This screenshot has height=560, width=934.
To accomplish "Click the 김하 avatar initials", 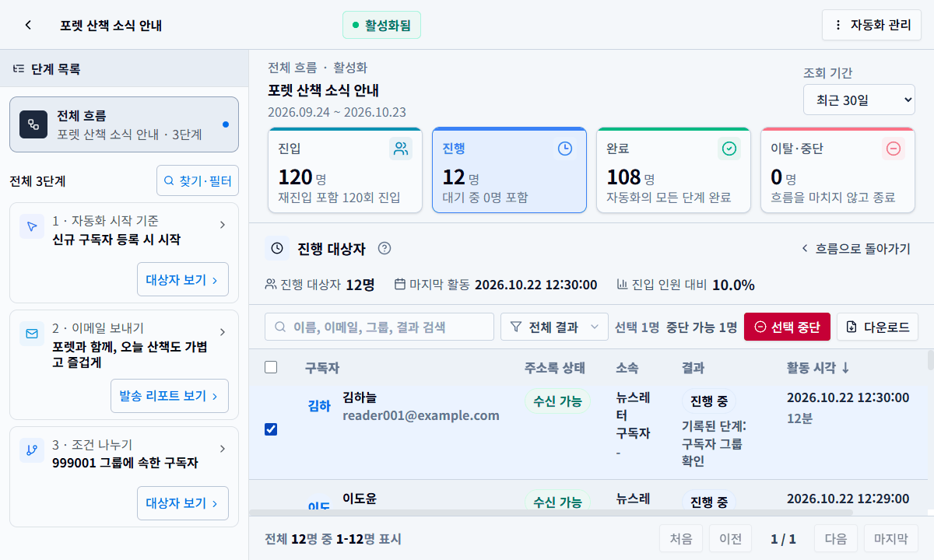I will pyautogui.click(x=319, y=405).
